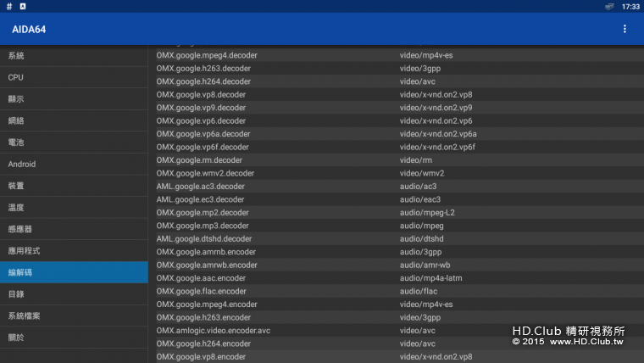Select OMX.google.vp6.decoder row
This screenshot has width=644, height=363.
pos(400,121)
